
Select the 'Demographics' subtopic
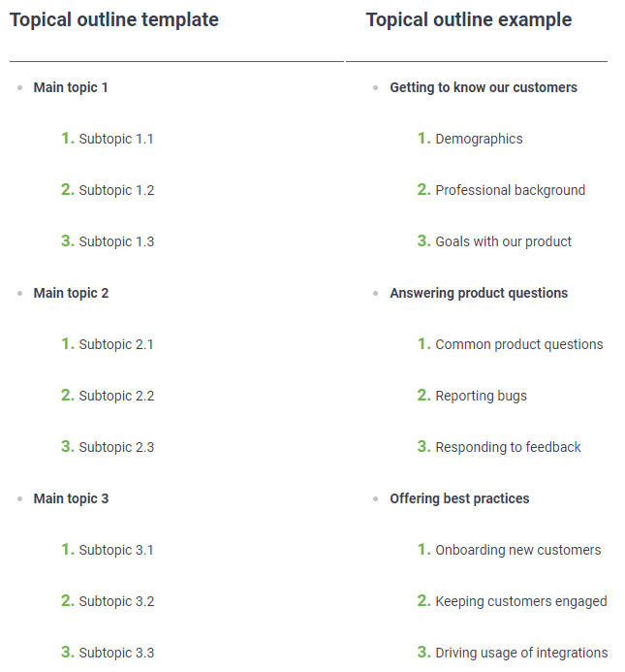click(x=479, y=139)
